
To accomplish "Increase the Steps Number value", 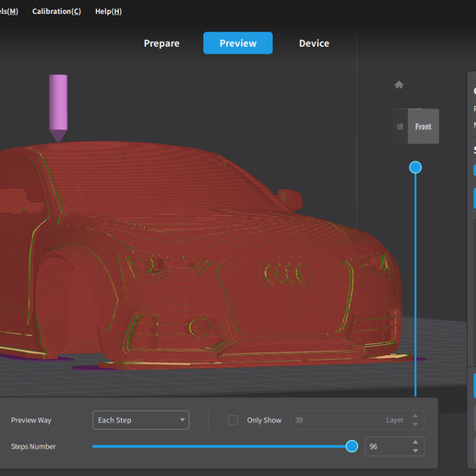I will click(x=415, y=442).
